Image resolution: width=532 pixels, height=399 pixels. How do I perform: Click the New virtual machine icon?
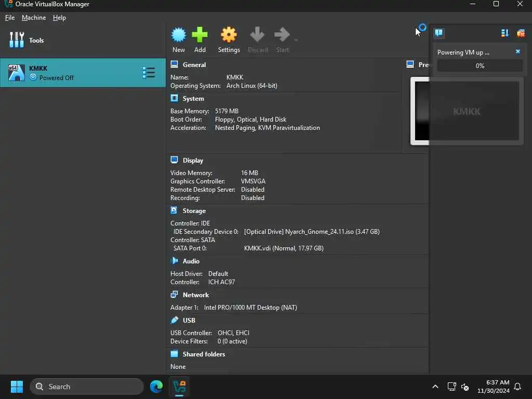179,35
